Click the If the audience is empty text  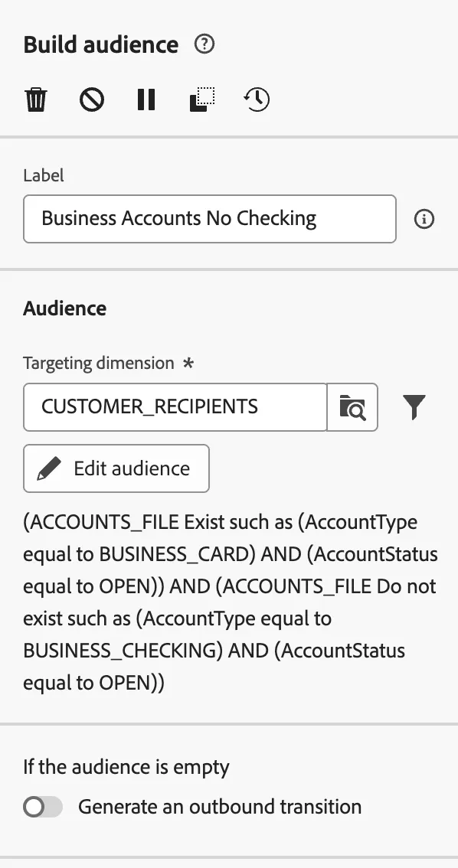[x=126, y=767]
